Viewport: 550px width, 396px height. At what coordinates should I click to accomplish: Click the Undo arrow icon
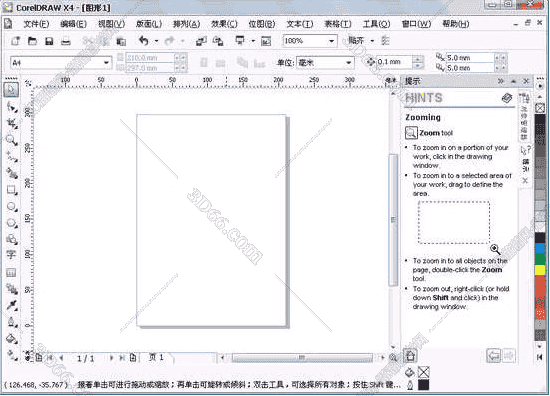(143, 41)
